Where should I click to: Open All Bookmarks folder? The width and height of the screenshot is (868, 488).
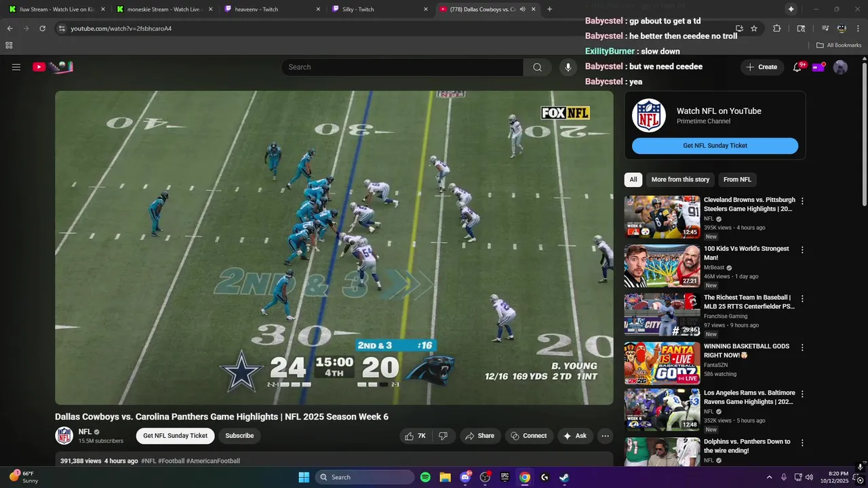[839, 45]
